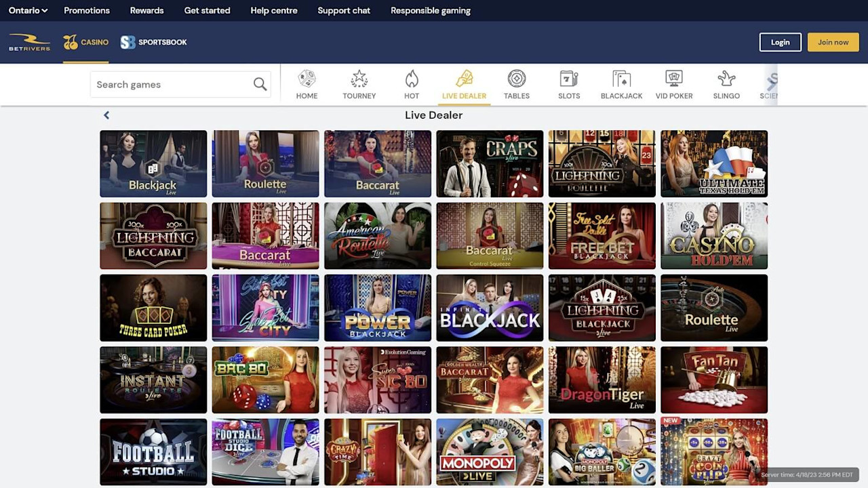This screenshot has width=868, height=488.
Task: Select the Vid Poker category
Action: coord(674,85)
